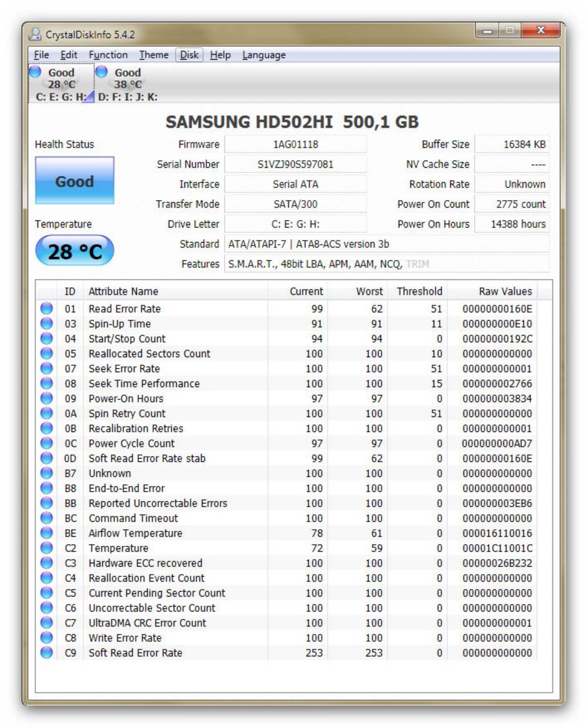
Task: Click status icon of Start/Stop Count row
Action: pyautogui.click(x=47, y=338)
